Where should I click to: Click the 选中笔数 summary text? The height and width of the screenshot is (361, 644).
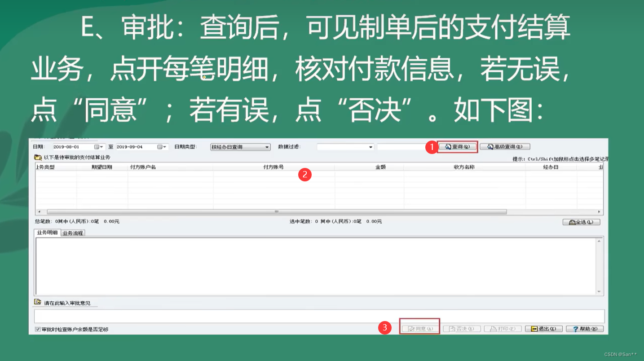336,221
